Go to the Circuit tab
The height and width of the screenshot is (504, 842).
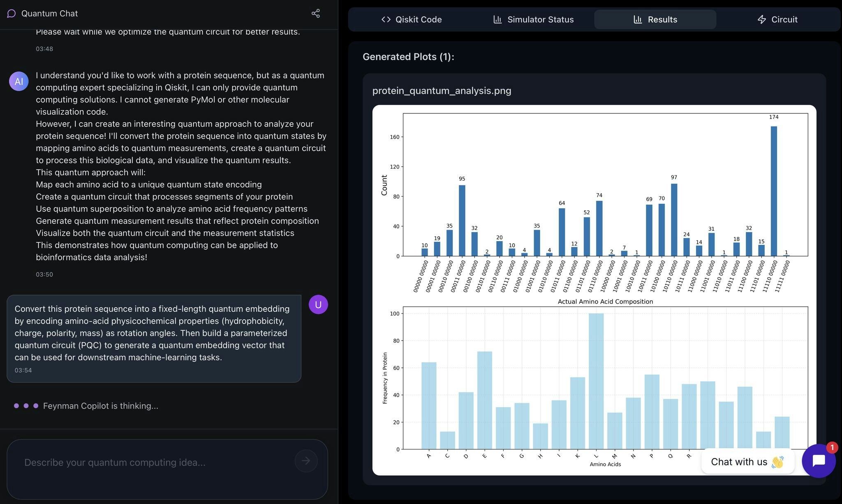pos(777,19)
